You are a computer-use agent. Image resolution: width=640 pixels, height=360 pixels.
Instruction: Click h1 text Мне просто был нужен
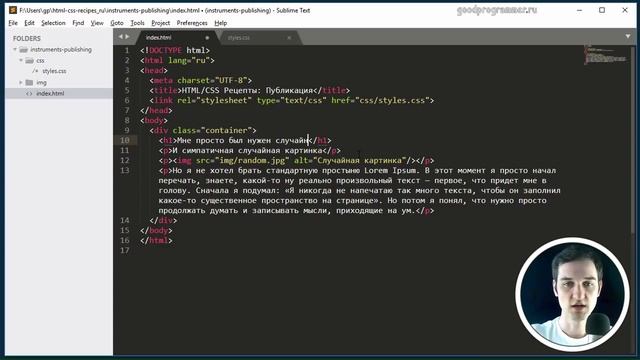coord(224,140)
